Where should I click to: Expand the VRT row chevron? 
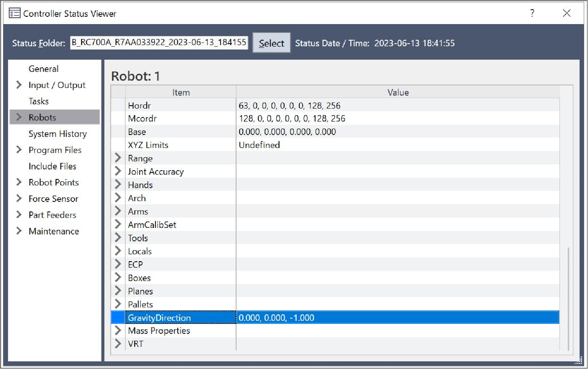(118, 344)
